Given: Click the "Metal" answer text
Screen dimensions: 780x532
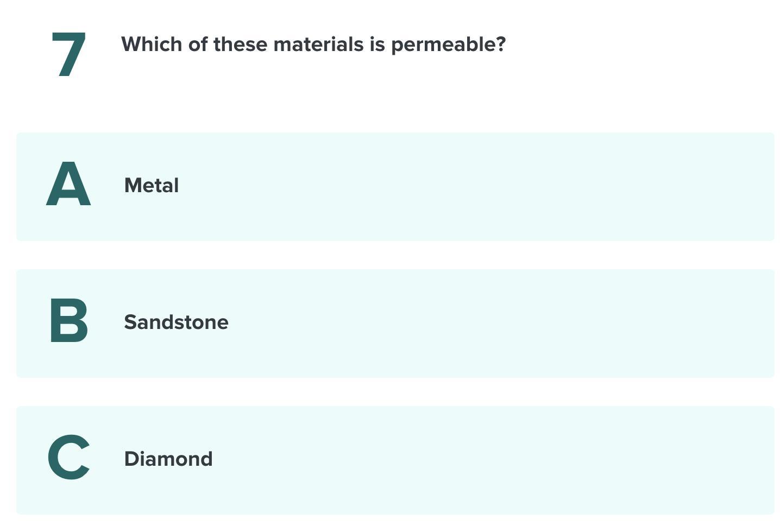Looking at the screenshot, I should [x=152, y=186].
